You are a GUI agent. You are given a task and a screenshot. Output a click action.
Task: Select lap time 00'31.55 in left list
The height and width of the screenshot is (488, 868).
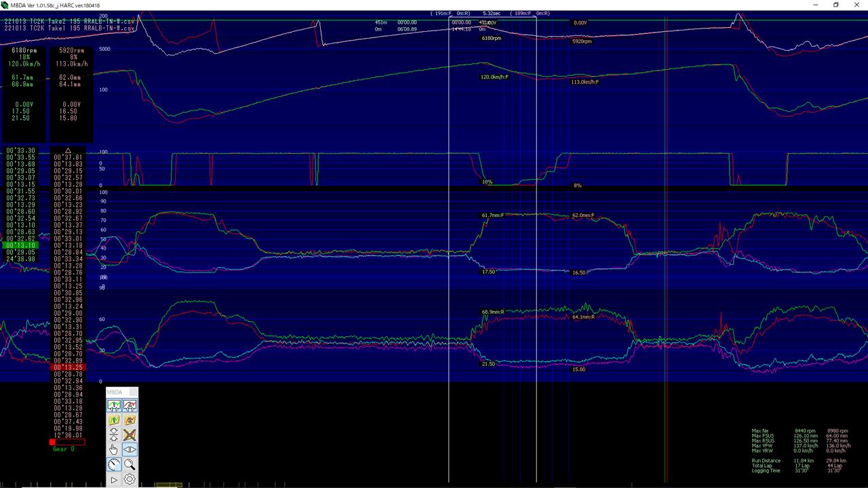coord(20,191)
